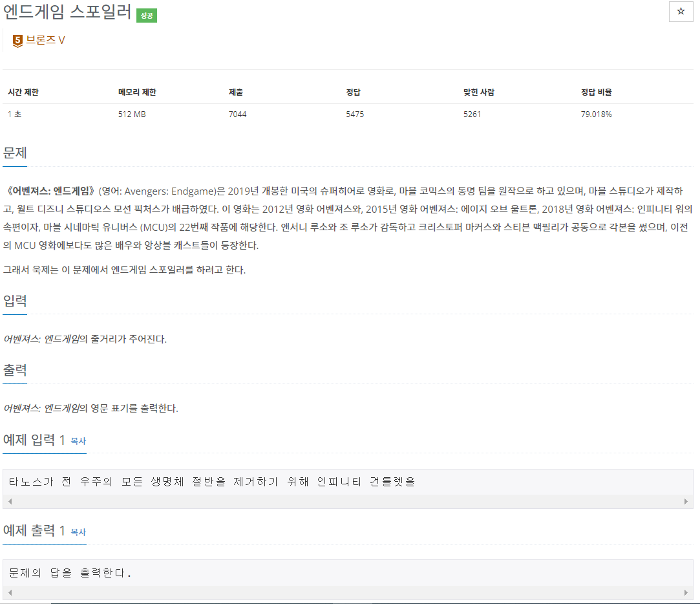Viewport: 700px width, 604px height.
Task: Click right arrow of sample output scrollbar
Action: [686, 592]
